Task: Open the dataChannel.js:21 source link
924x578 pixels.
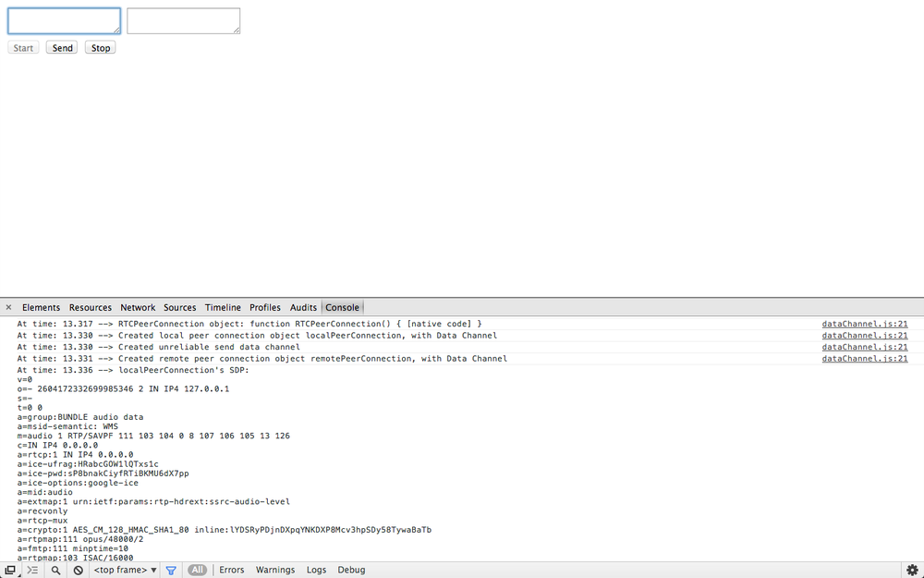Action: (x=864, y=324)
